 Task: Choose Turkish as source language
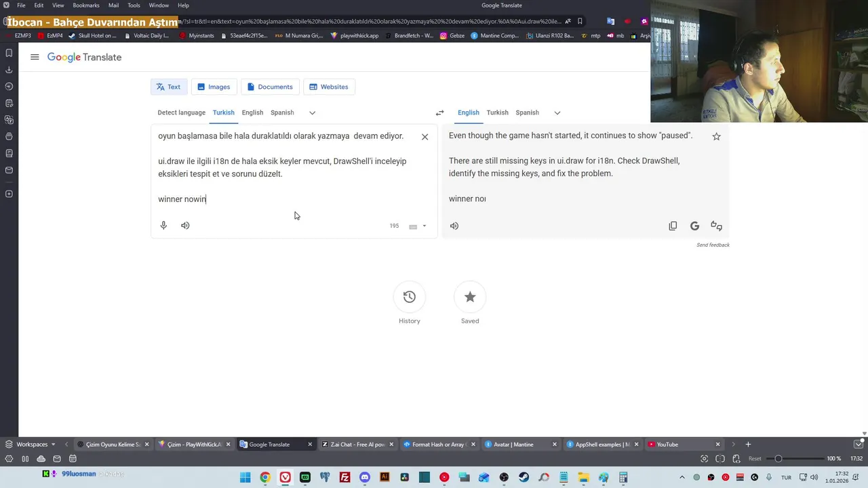[x=223, y=113]
